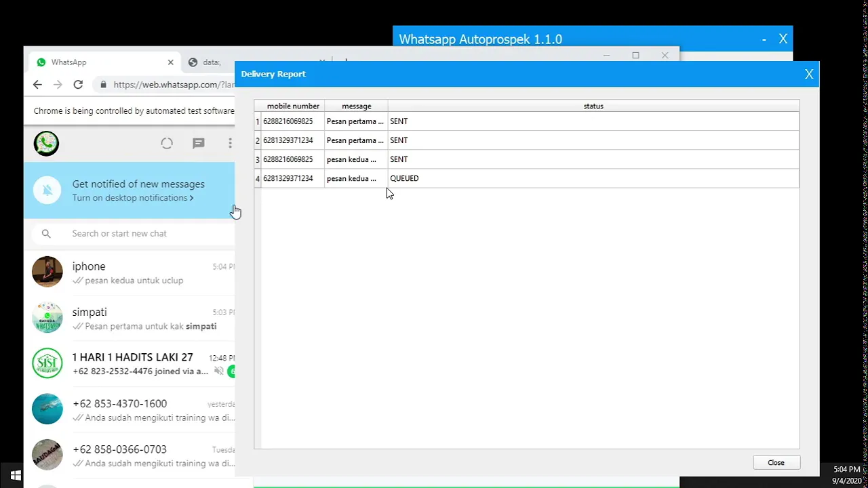Viewport: 868px width, 488px height.
Task: Click the muted bell notification icon
Action: point(47,190)
